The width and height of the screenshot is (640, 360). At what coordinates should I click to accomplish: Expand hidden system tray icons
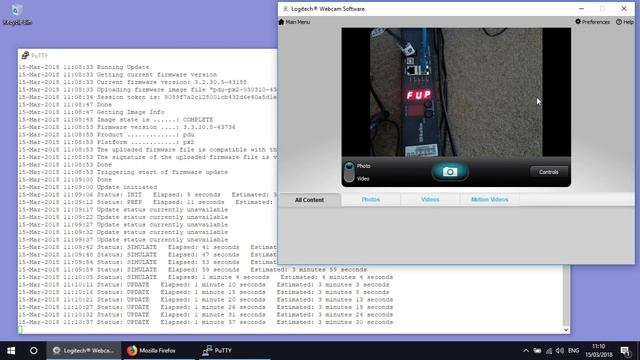[526, 351]
